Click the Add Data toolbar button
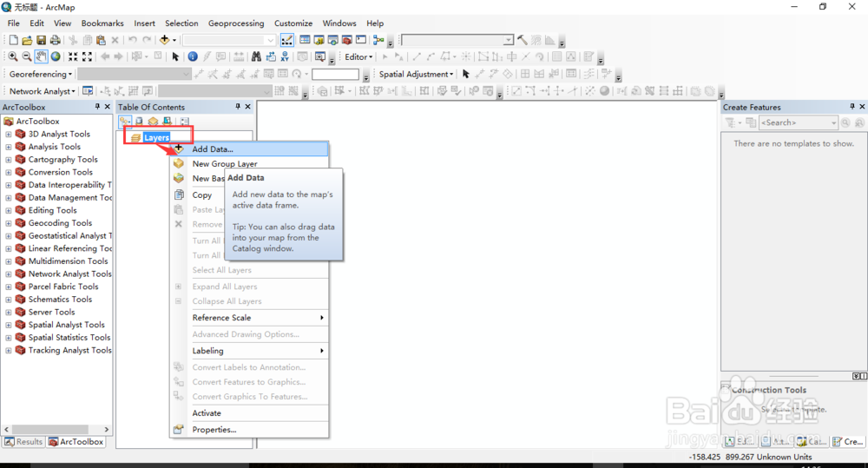Screen dimensions: 868x468 [164, 40]
